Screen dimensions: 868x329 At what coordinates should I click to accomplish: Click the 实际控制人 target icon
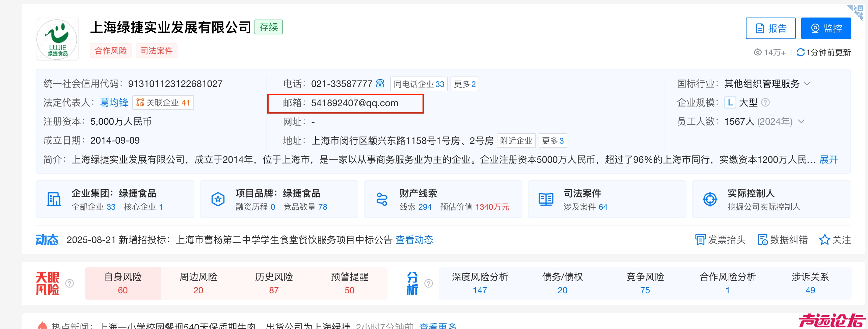point(710,199)
